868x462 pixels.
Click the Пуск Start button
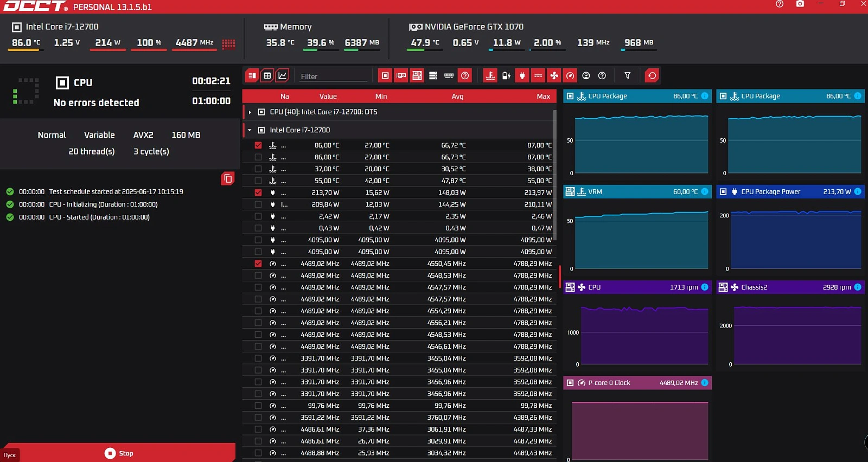tap(10, 455)
